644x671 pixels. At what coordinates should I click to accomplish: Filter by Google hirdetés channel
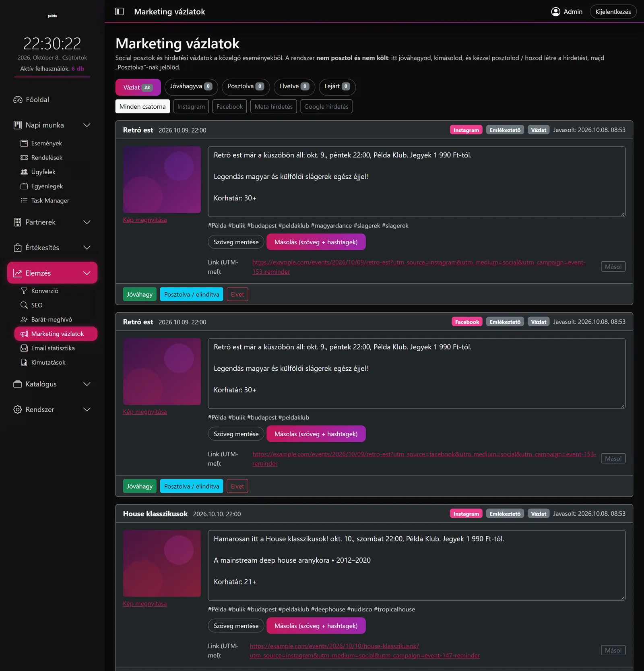tap(326, 107)
